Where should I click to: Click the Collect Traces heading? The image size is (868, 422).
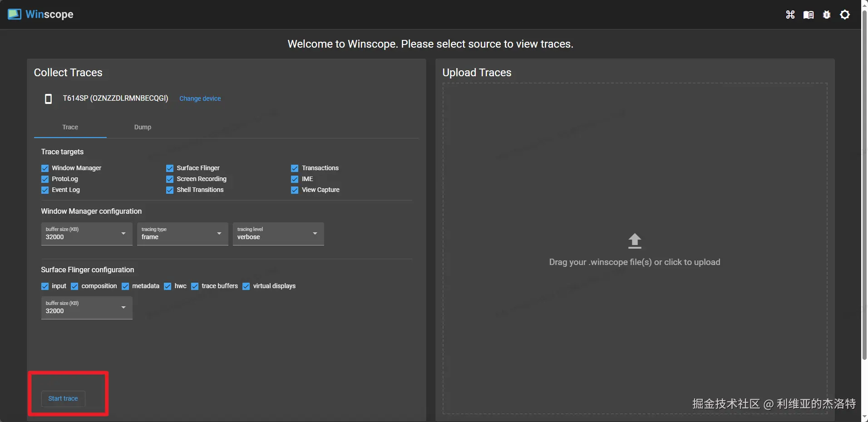tap(68, 73)
